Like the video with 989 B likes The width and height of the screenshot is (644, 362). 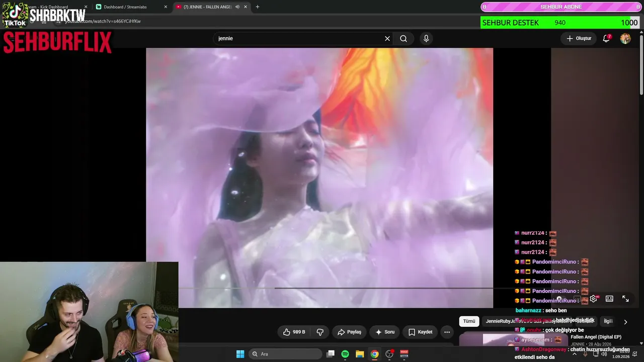click(x=294, y=332)
